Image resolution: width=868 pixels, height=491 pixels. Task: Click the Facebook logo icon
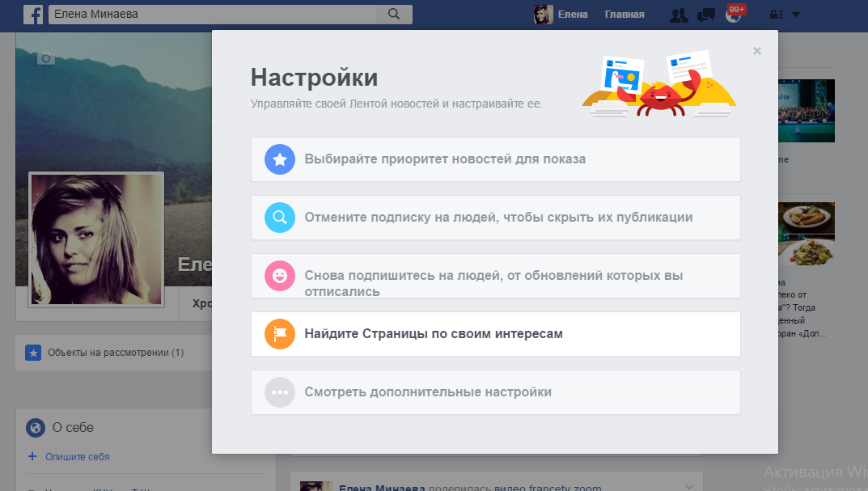click(33, 15)
